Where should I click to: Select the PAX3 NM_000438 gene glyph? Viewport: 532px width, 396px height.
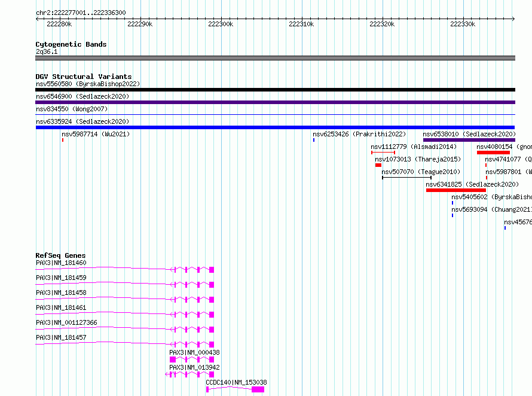pos(192,360)
